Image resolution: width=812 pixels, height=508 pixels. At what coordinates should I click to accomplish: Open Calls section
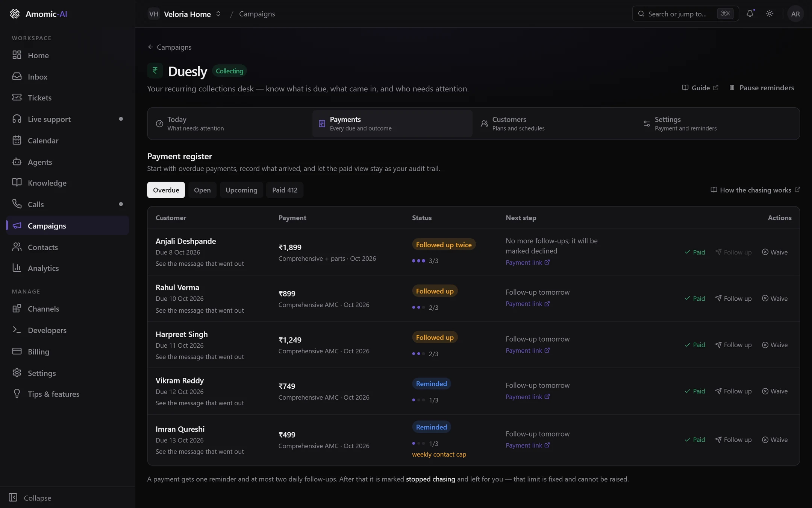coord(68,204)
